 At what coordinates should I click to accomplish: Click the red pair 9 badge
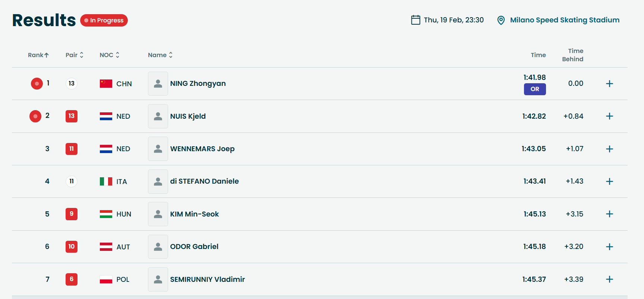[x=72, y=214]
